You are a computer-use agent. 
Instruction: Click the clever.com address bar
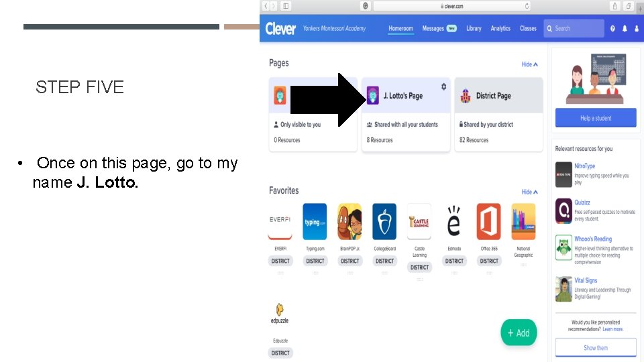[x=451, y=6]
